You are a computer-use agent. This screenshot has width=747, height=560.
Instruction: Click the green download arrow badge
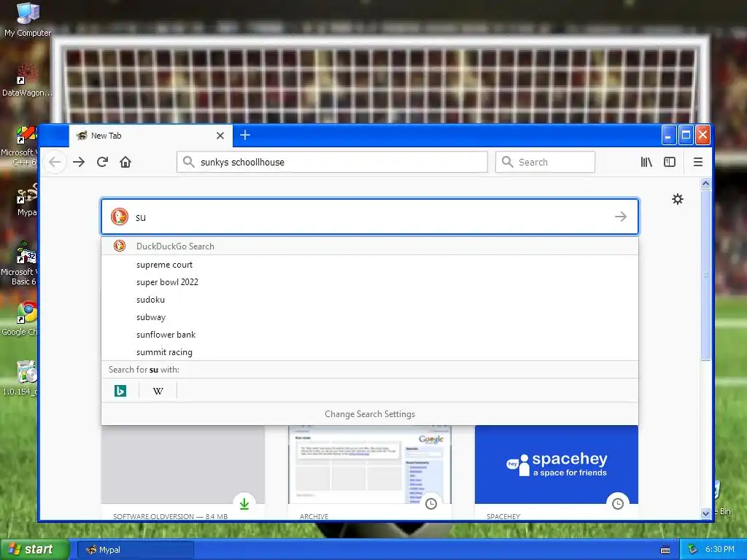[244, 504]
